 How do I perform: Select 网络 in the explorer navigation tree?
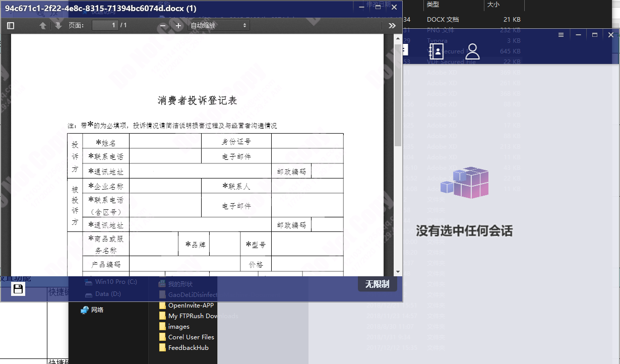[x=92, y=310]
